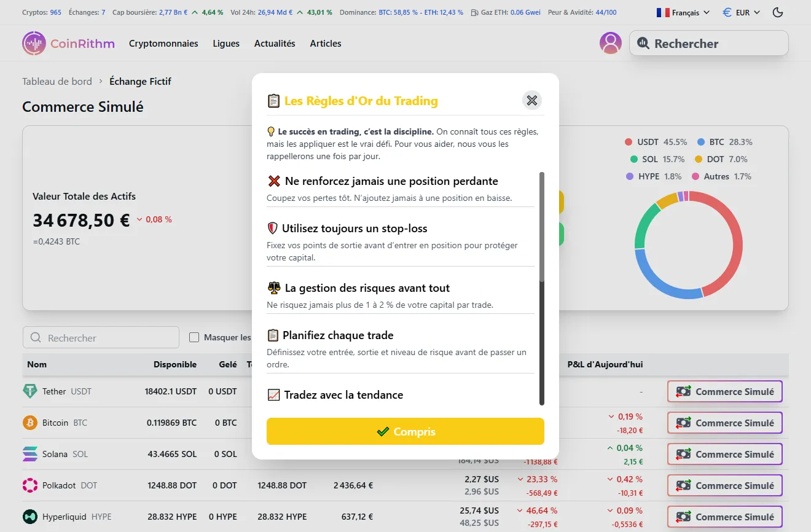Open the user profile avatar icon
811x532 pixels.
coord(610,43)
